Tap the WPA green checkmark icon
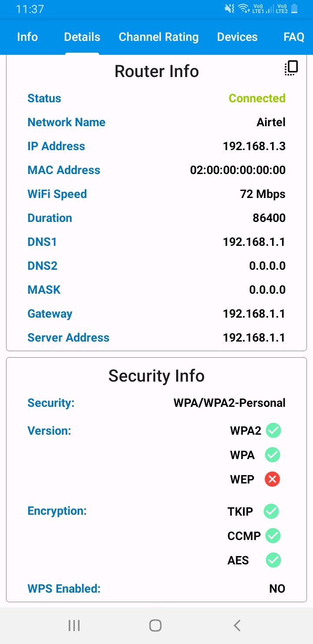The image size is (313, 644). tap(273, 455)
